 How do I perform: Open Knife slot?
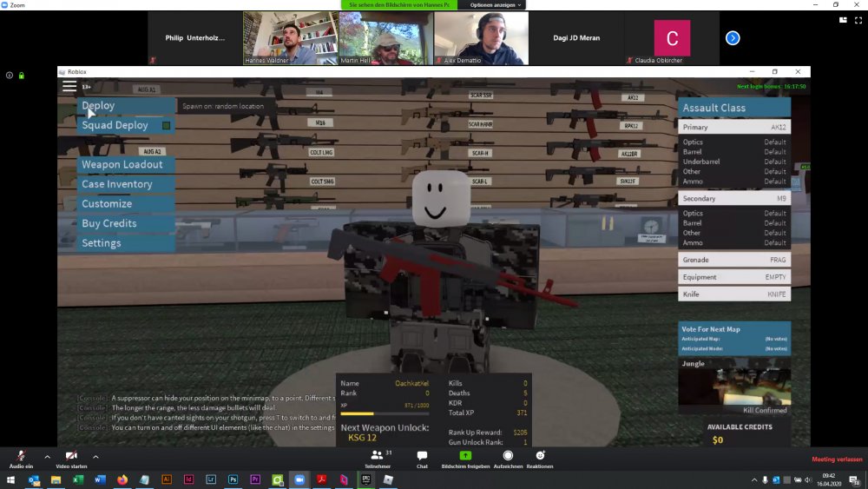pos(734,294)
